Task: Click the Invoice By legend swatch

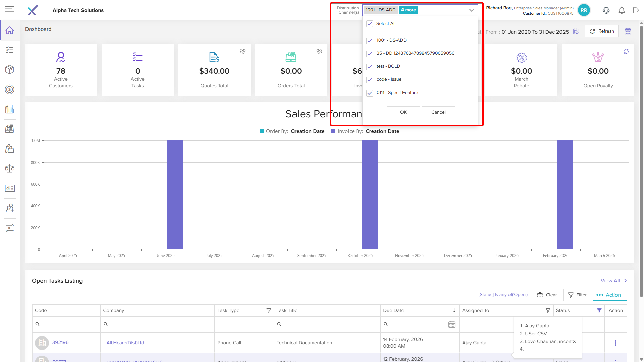Action: pos(333,131)
